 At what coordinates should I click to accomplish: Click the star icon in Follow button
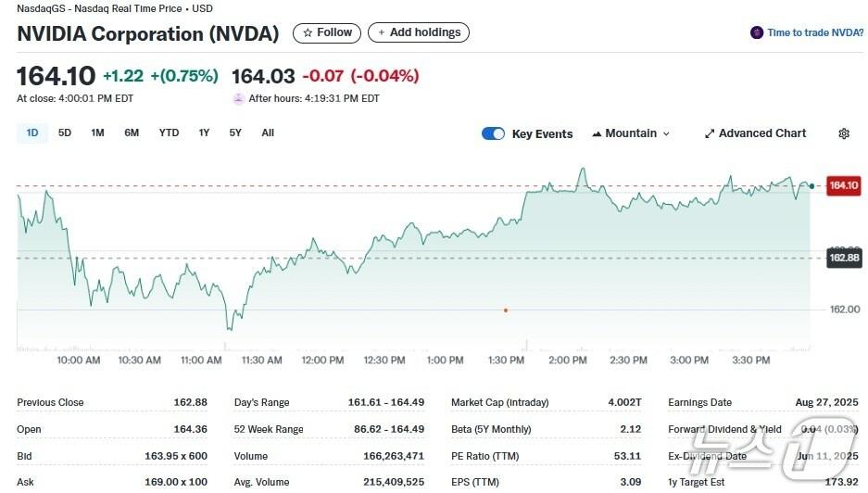307,32
